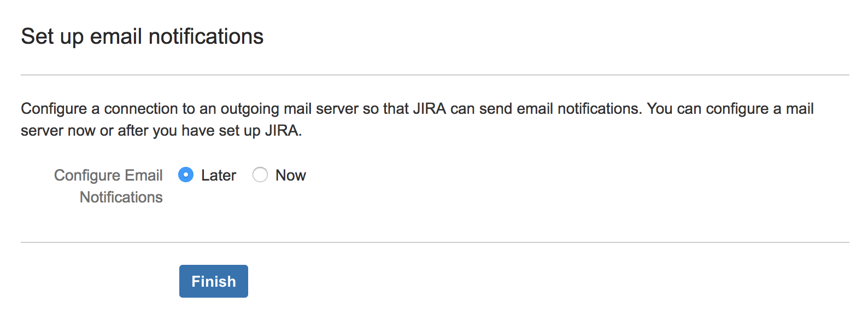868x319 pixels.
Task: Choose to configure email notifications now
Action: tap(260, 175)
